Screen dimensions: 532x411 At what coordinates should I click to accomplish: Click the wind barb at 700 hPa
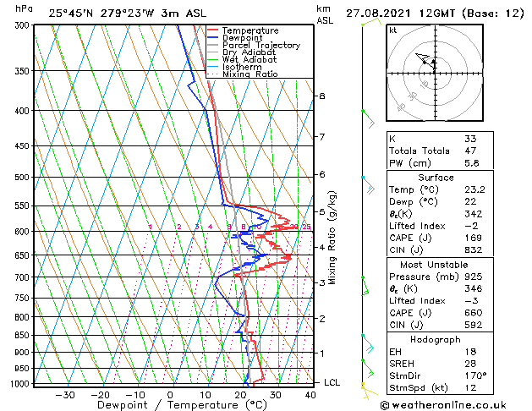365,286
